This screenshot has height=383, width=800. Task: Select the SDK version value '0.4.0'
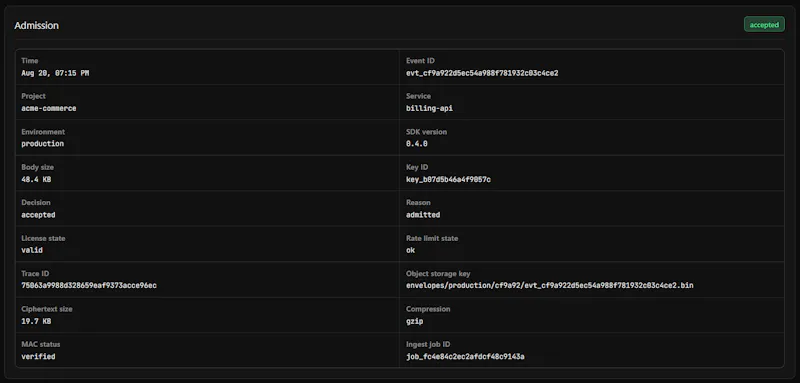pyautogui.click(x=417, y=144)
